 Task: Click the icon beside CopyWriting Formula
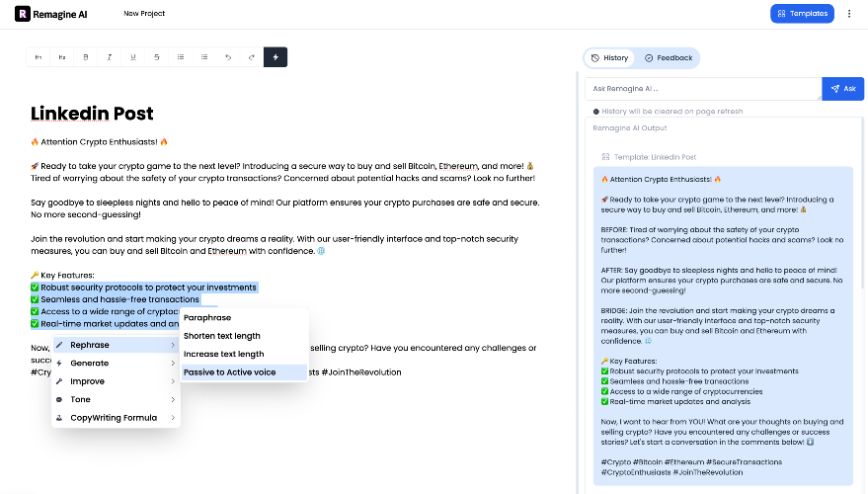coord(59,418)
